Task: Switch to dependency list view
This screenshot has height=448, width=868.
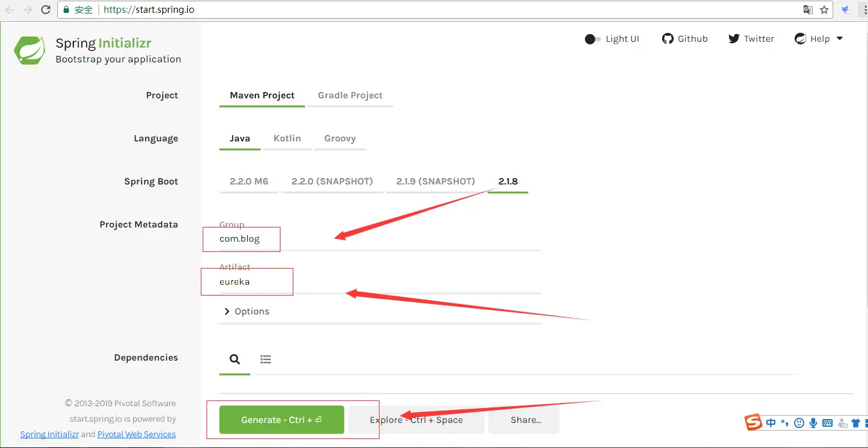Action: coord(266,359)
